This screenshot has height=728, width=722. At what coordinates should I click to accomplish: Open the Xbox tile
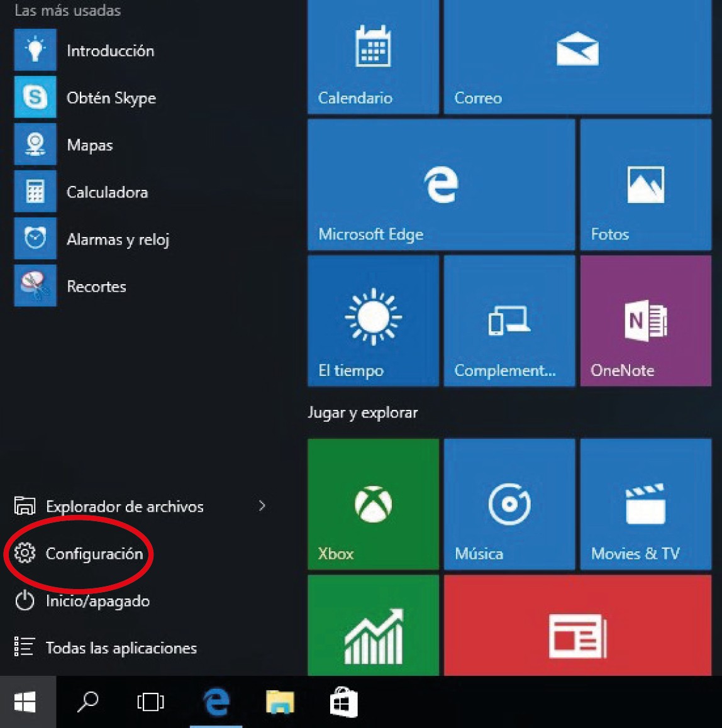click(373, 504)
